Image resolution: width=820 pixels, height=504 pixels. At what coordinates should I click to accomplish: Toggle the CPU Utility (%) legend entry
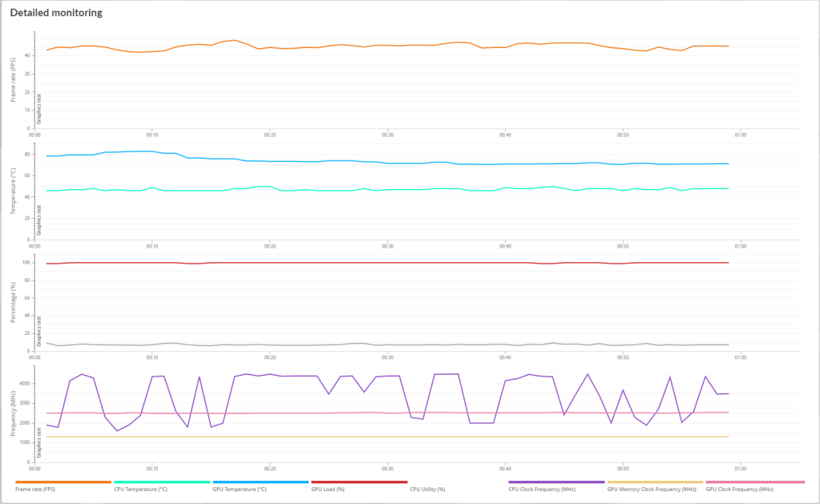tap(427, 489)
